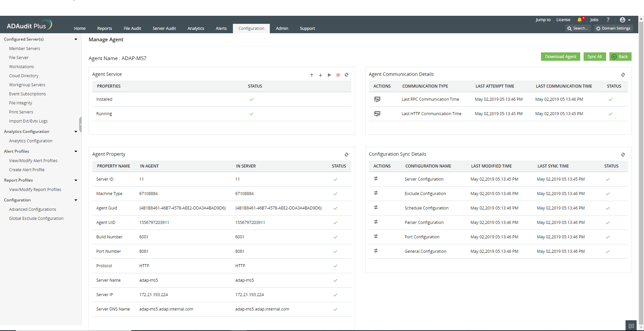Open the Reports tab

point(104,29)
